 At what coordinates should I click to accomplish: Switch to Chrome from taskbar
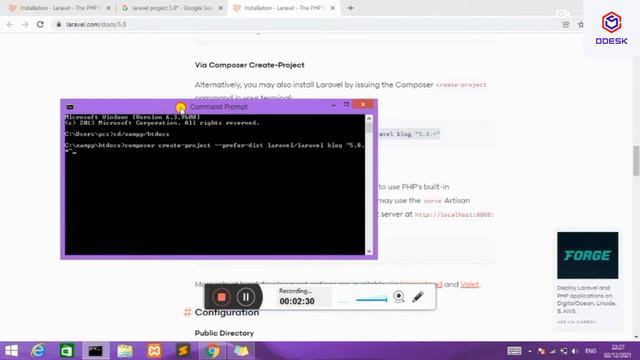[x=212, y=351]
